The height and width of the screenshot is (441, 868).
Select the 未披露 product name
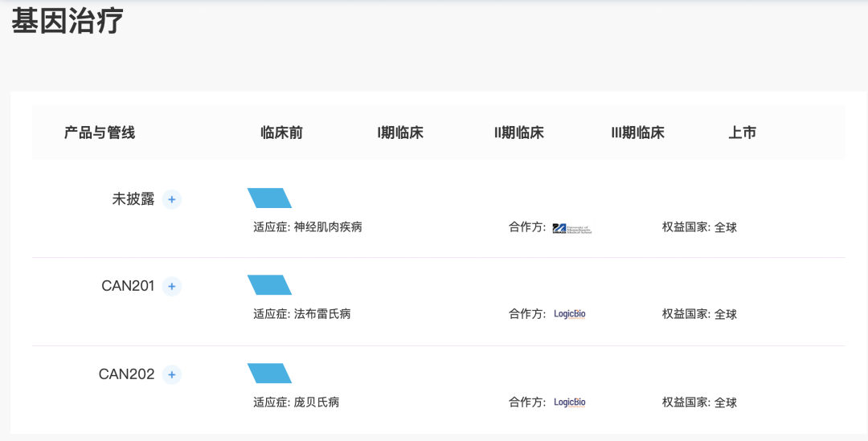(x=133, y=199)
